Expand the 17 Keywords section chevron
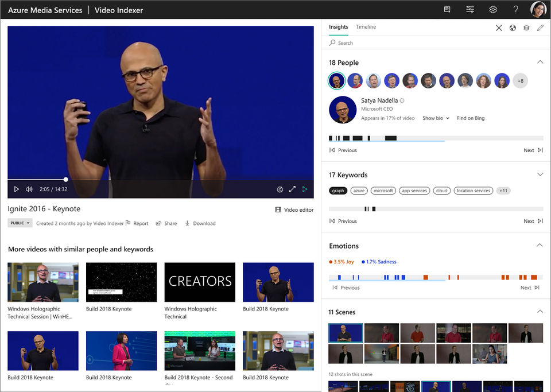The height and width of the screenshot is (392, 551). pyautogui.click(x=540, y=174)
